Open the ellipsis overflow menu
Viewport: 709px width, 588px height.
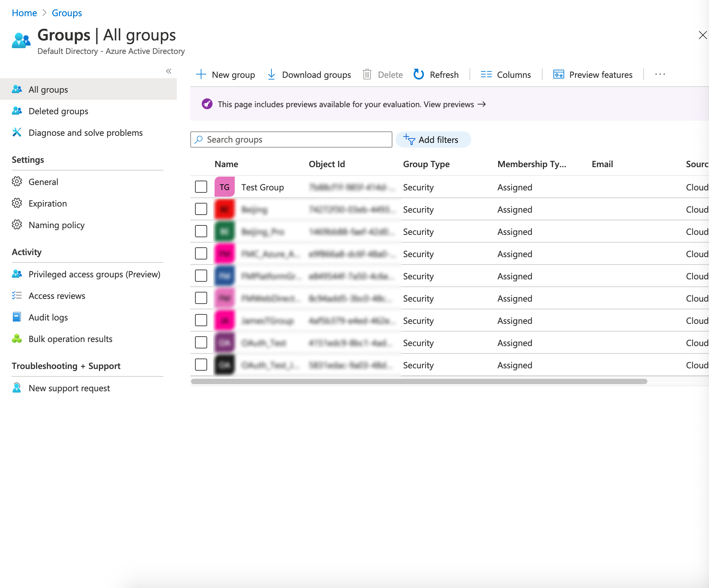point(660,75)
